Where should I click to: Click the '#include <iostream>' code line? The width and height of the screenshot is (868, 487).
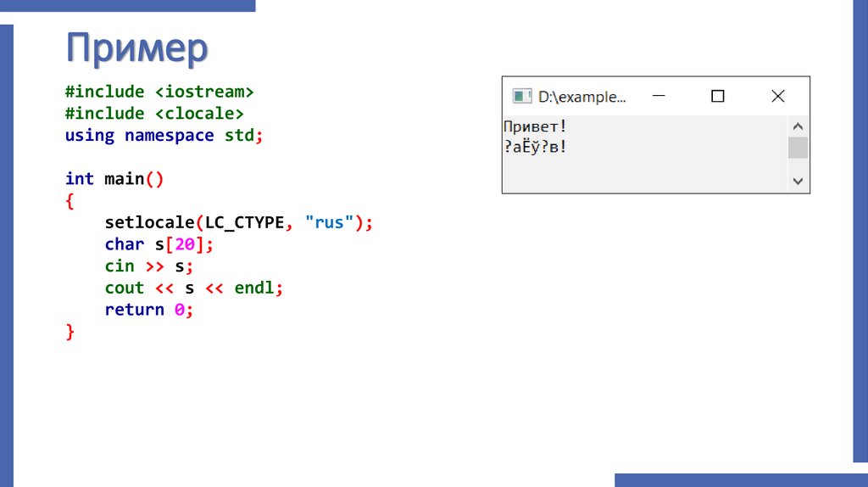click(x=159, y=92)
